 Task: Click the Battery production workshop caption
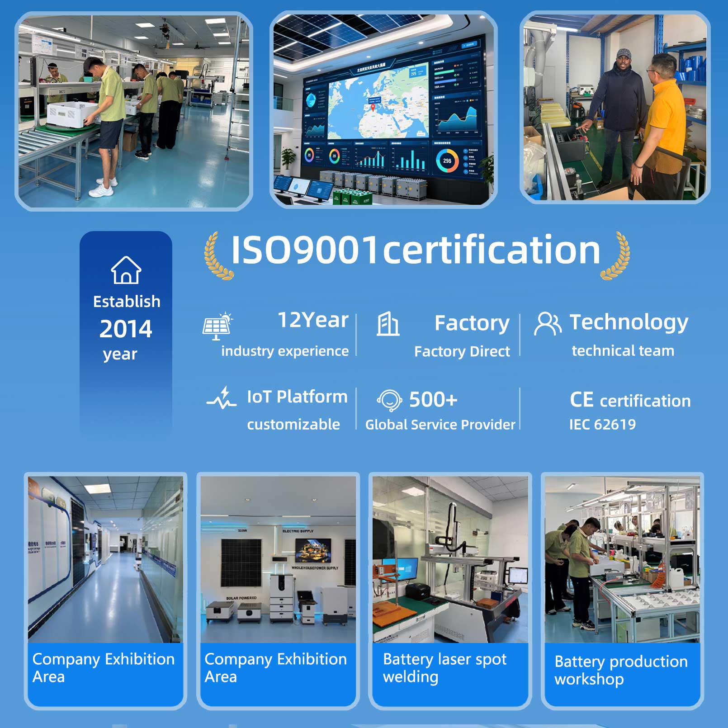point(621,670)
